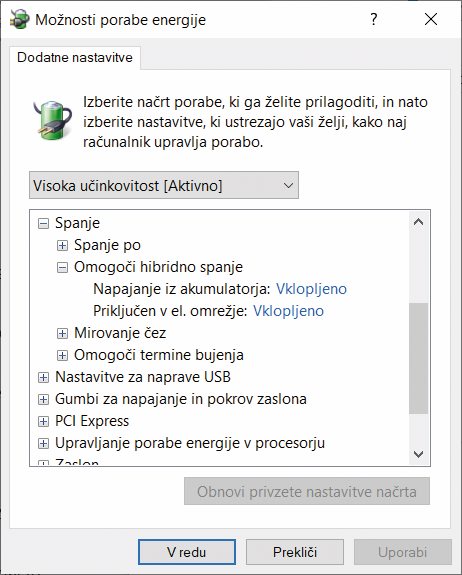Click the question mark help button
Screen dimensions: 462x575
tap(373, 19)
